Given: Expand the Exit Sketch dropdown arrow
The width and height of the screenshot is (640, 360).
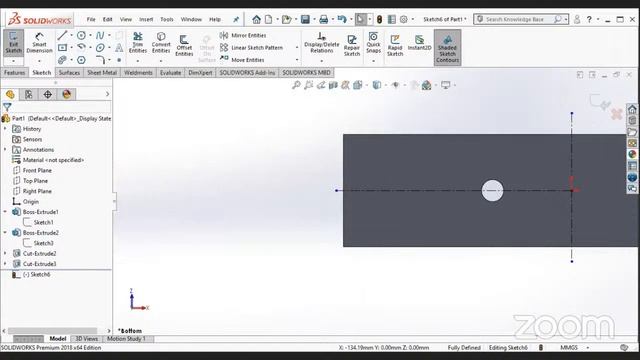Looking at the screenshot, I should point(13,61).
